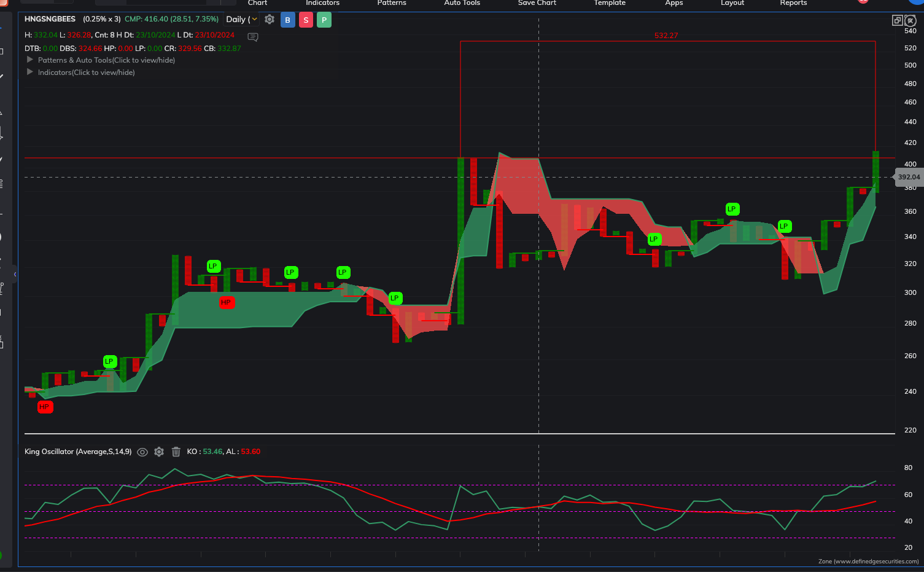The width and height of the screenshot is (924, 572).
Task: Pop out chart with overlapping-squares icon
Action: pyautogui.click(x=897, y=20)
